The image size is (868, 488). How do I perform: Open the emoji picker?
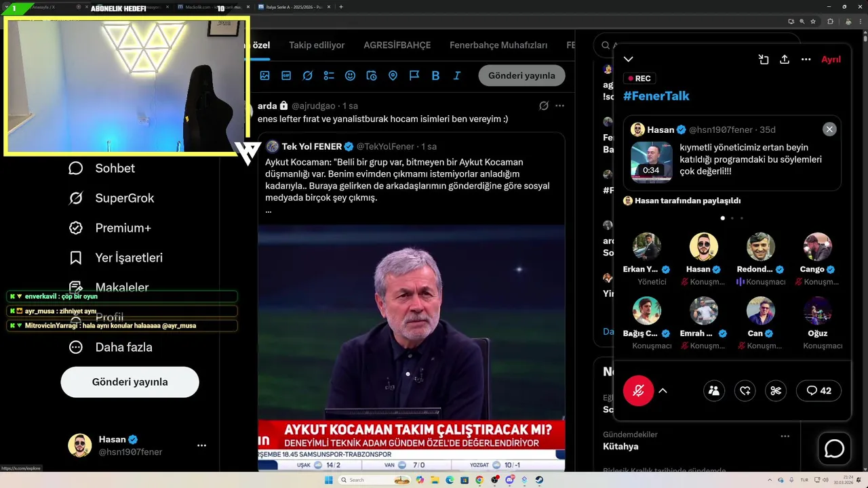350,76
